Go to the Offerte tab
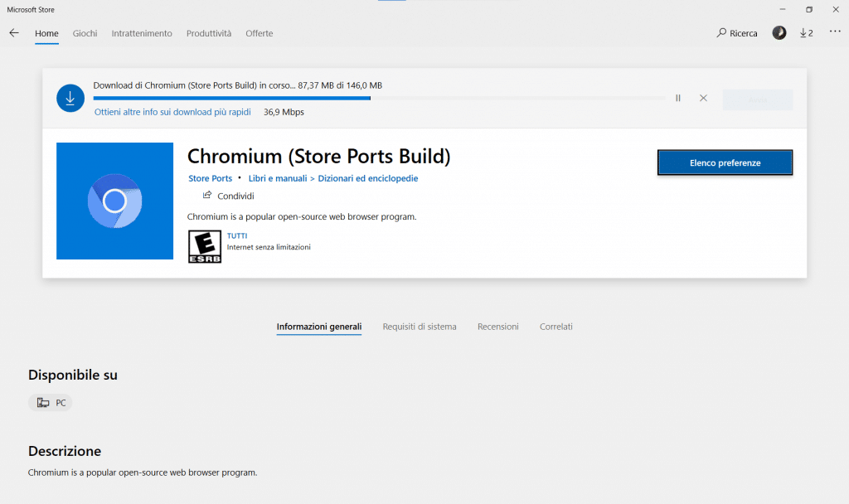Viewport: 849px width, 504px height. pos(260,33)
